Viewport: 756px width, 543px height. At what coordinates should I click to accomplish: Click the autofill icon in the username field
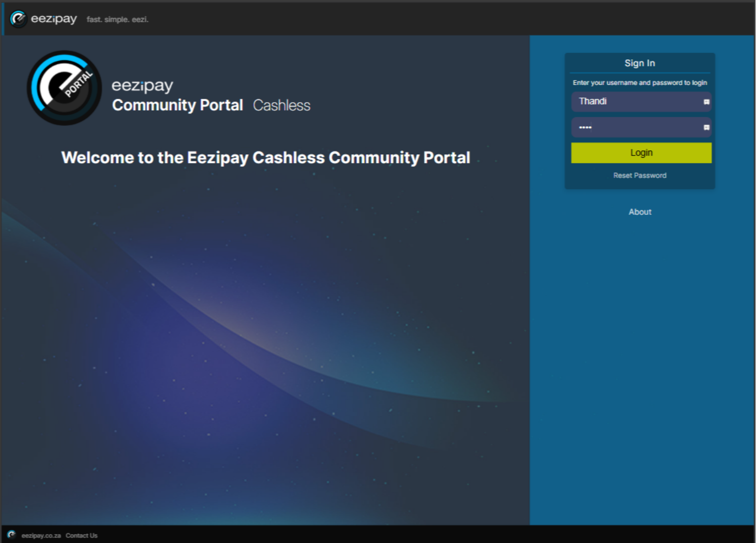click(x=706, y=102)
